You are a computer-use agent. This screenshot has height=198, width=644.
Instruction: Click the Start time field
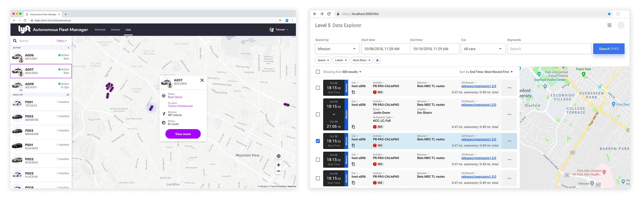tap(386, 49)
